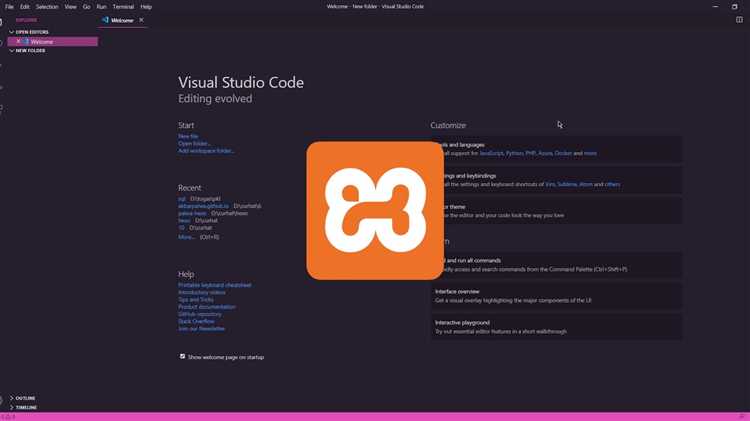750x421 pixels.
Task: Click Join our Newsletter link
Action: (201, 329)
